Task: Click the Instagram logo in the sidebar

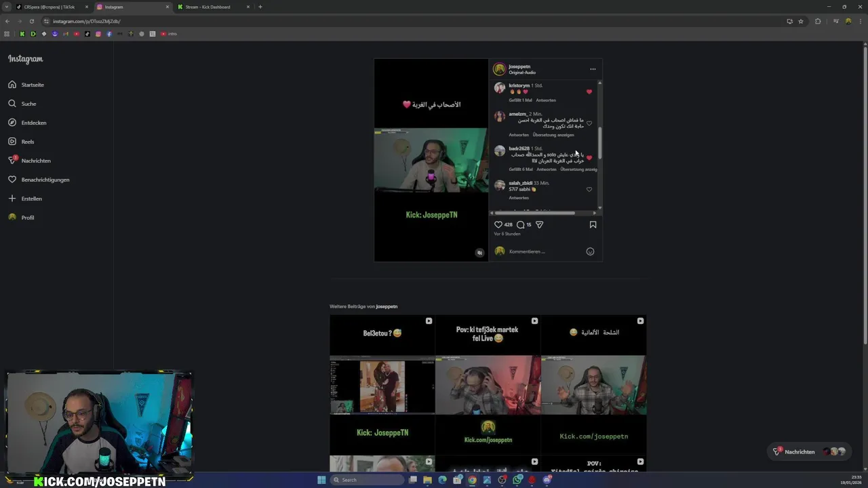Action: point(25,59)
